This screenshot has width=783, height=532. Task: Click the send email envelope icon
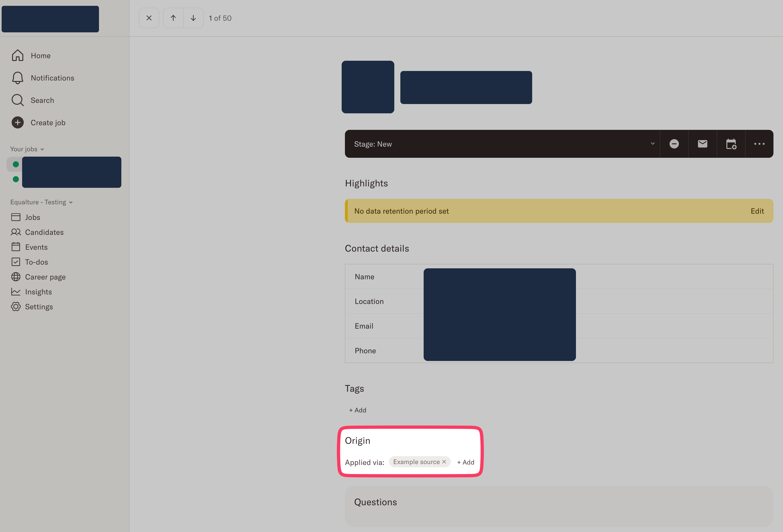pos(702,144)
